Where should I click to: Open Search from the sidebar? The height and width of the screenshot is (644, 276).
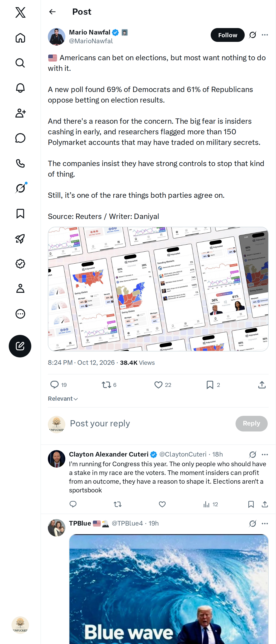tap(20, 63)
